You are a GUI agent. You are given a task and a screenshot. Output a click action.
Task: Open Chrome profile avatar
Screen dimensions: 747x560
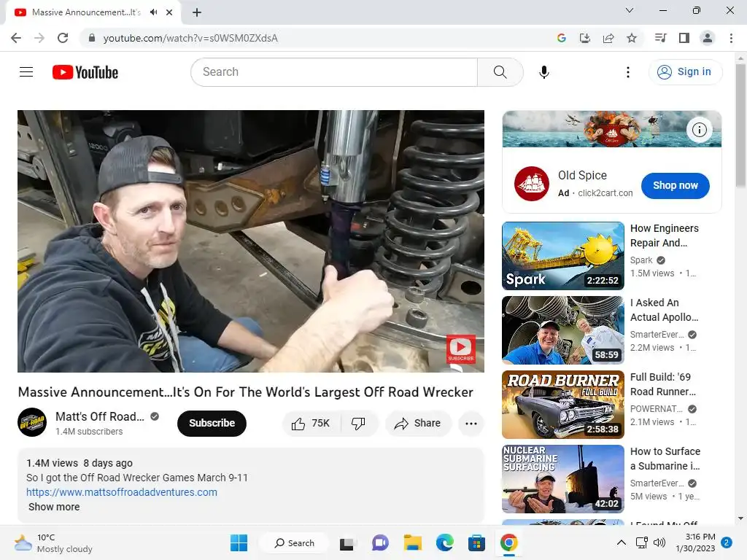[x=708, y=38]
